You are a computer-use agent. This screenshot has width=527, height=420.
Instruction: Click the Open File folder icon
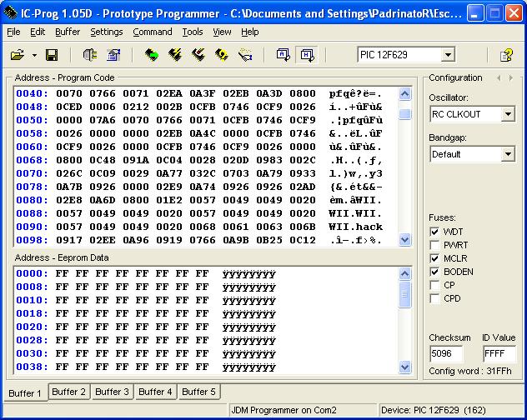point(17,55)
